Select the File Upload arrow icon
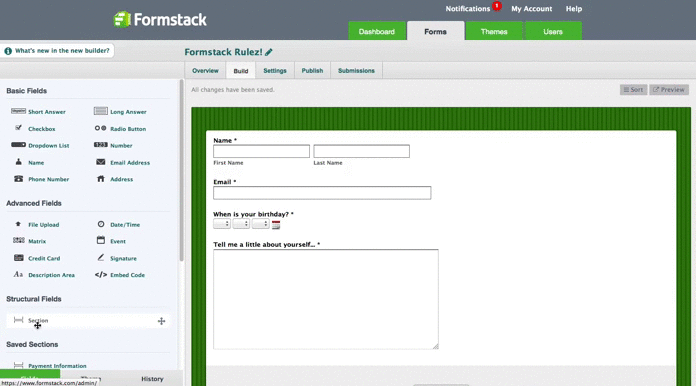696x386 pixels. [x=18, y=224]
